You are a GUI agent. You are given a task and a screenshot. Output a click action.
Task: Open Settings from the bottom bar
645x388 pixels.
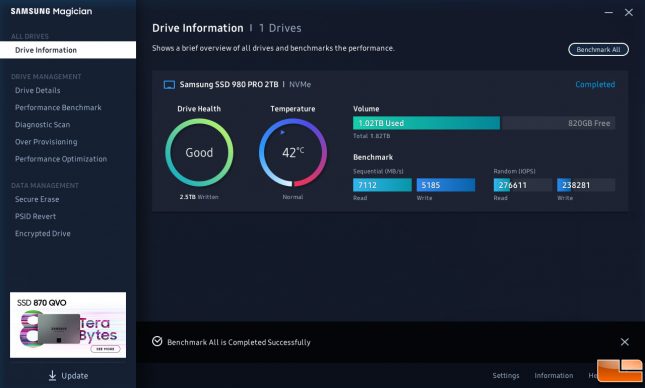point(506,375)
